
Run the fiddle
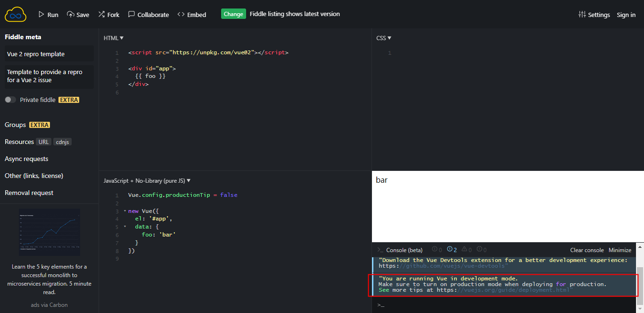click(x=48, y=14)
